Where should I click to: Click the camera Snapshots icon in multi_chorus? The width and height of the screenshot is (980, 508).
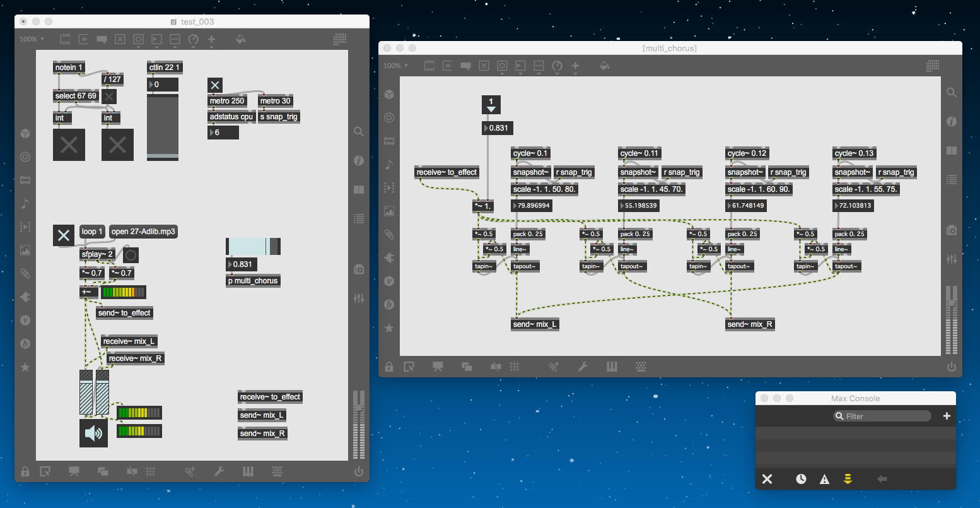(x=952, y=230)
